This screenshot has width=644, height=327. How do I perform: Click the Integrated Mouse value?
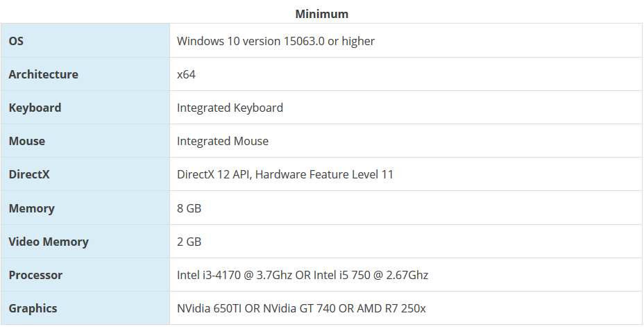(x=222, y=141)
